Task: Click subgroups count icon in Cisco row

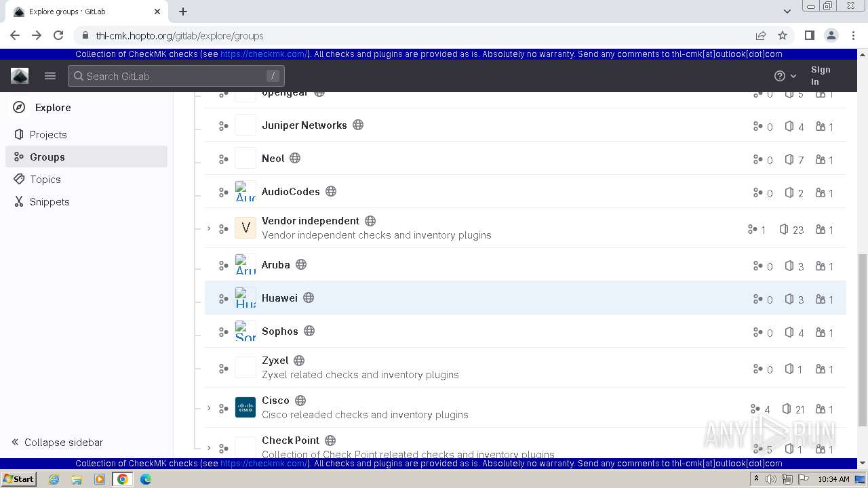Action: 755,409
